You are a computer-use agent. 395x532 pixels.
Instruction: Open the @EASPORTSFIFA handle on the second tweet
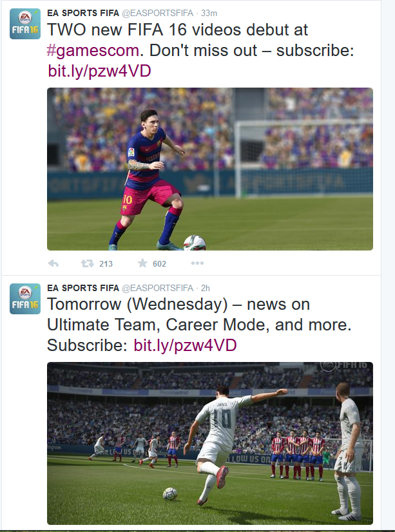pos(157,288)
